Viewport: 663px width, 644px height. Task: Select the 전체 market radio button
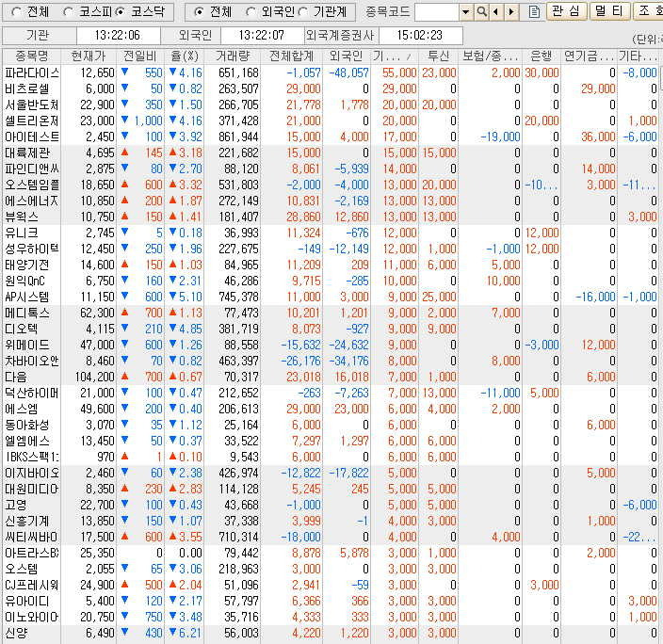(x=17, y=12)
